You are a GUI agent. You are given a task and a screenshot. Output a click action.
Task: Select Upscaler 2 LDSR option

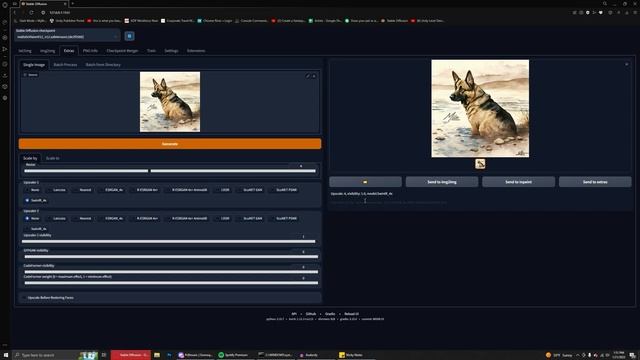(x=222, y=219)
